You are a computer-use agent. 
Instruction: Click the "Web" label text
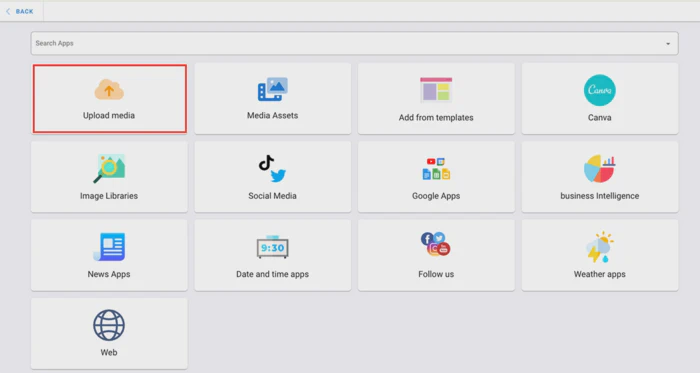pyautogui.click(x=109, y=352)
